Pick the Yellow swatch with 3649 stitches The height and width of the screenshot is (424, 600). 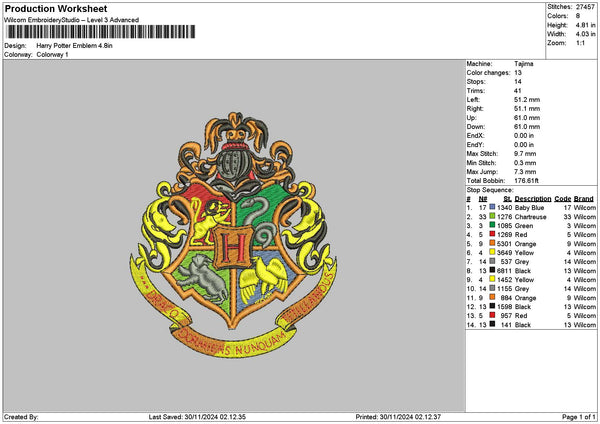[x=492, y=252]
